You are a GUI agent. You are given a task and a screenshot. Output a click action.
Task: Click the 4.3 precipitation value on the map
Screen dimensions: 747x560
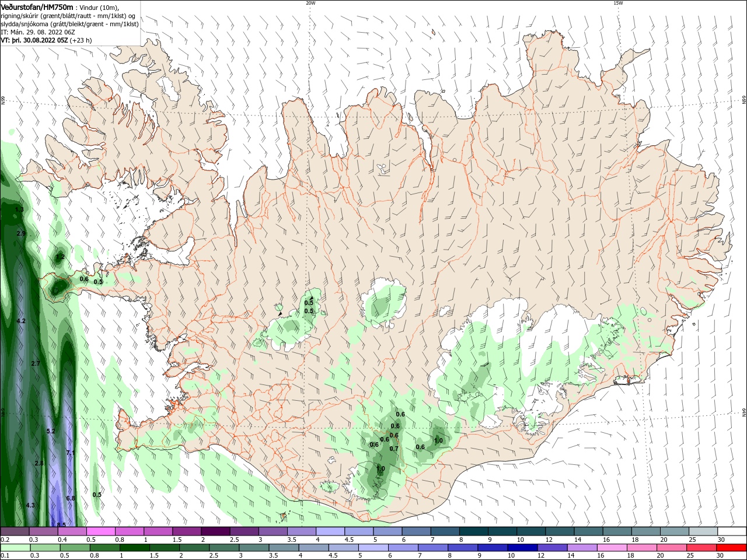pos(30,505)
